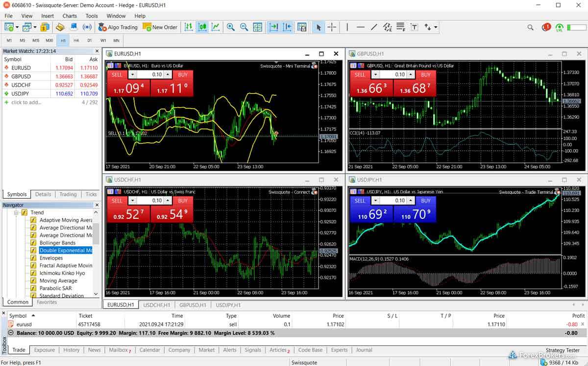The height and width of the screenshot is (366, 588).
Task: Draw a trendline with the diagonal line tool
Action: (374, 27)
